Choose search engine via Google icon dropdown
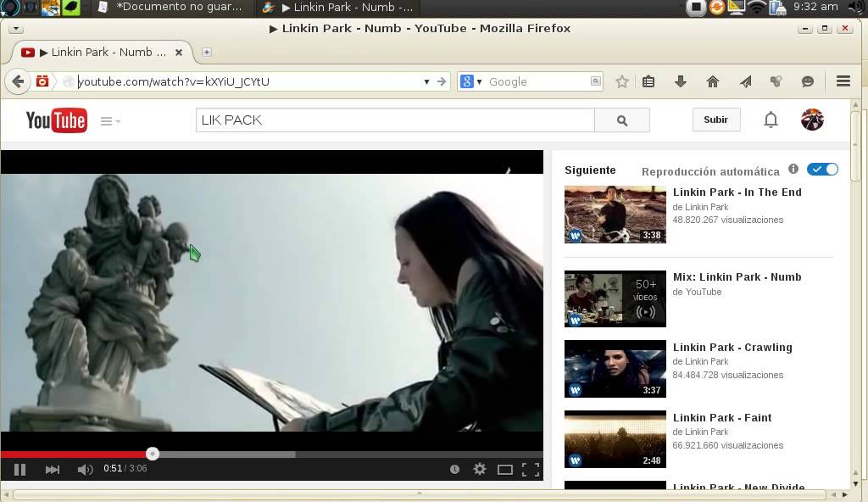 471,81
